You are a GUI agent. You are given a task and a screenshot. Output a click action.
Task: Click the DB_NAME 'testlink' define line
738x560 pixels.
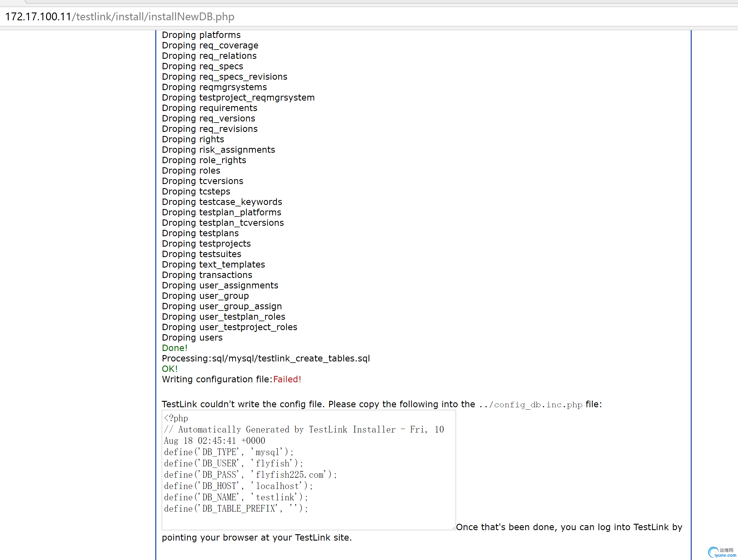pos(236,498)
